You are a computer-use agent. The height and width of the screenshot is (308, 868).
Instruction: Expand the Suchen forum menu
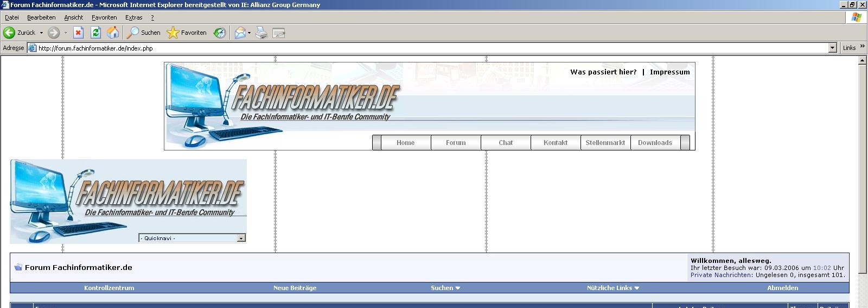pos(445,288)
